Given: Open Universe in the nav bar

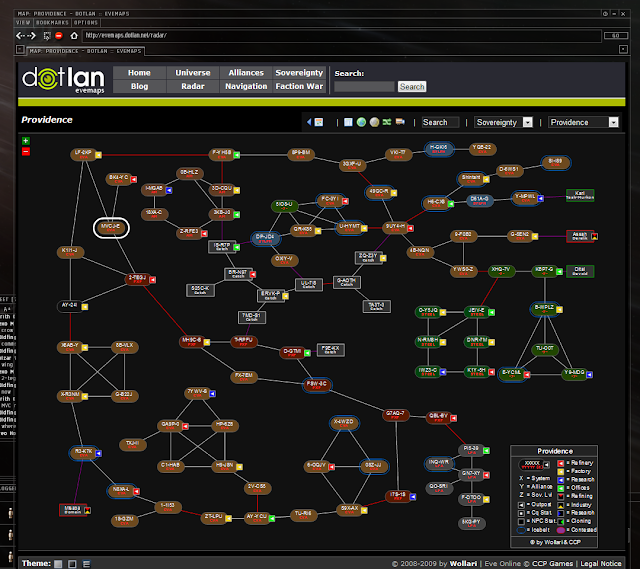Looking at the screenshot, I should (x=193, y=73).
